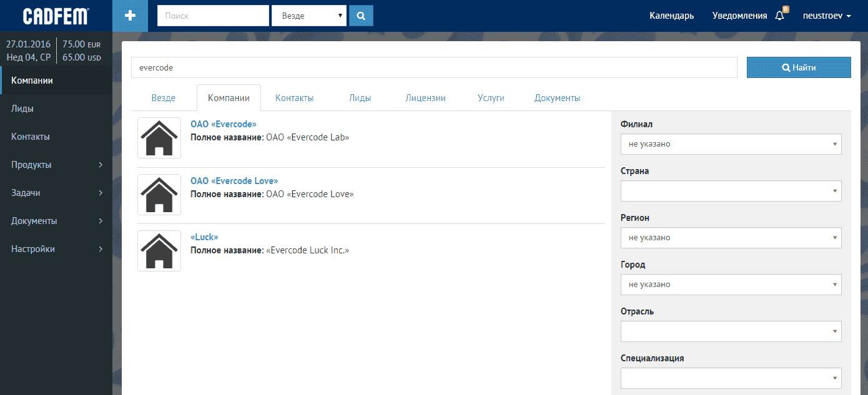This screenshot has height=395, width=868.
Task: Switch to the Документы results tab
Action: point(557,98)
